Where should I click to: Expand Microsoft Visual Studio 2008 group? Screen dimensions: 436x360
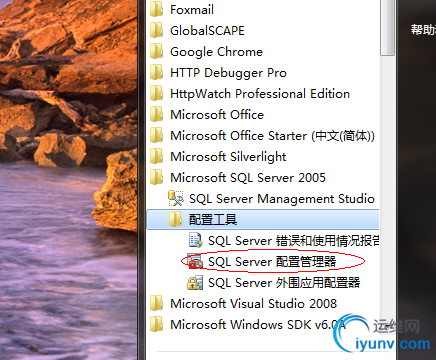pyautogui.click(x=254, y=304)
